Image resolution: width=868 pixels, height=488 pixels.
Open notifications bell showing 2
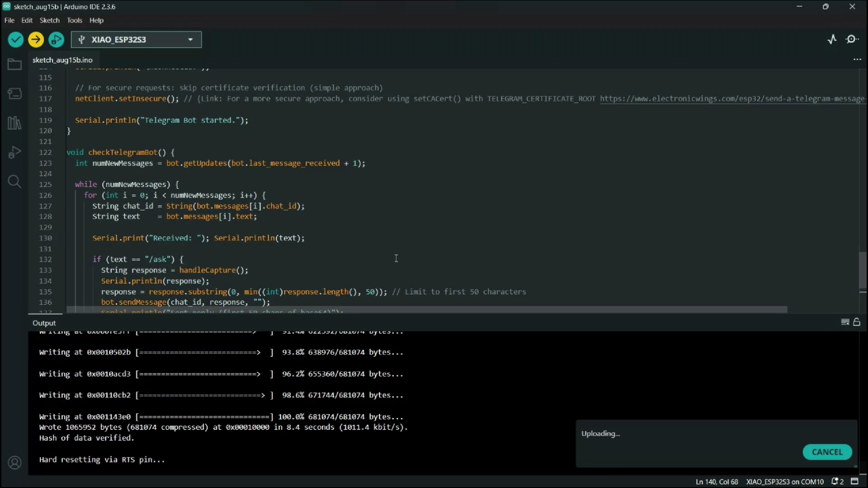838,482
